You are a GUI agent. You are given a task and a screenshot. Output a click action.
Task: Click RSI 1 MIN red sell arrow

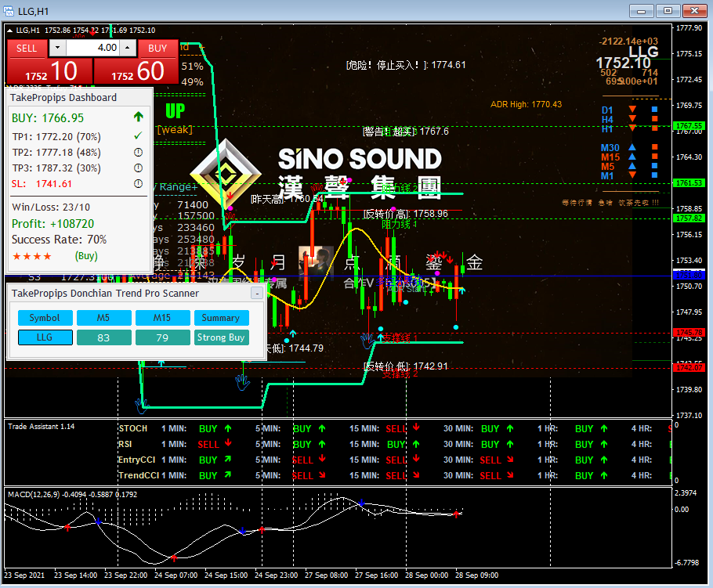[x=228, y=443]
